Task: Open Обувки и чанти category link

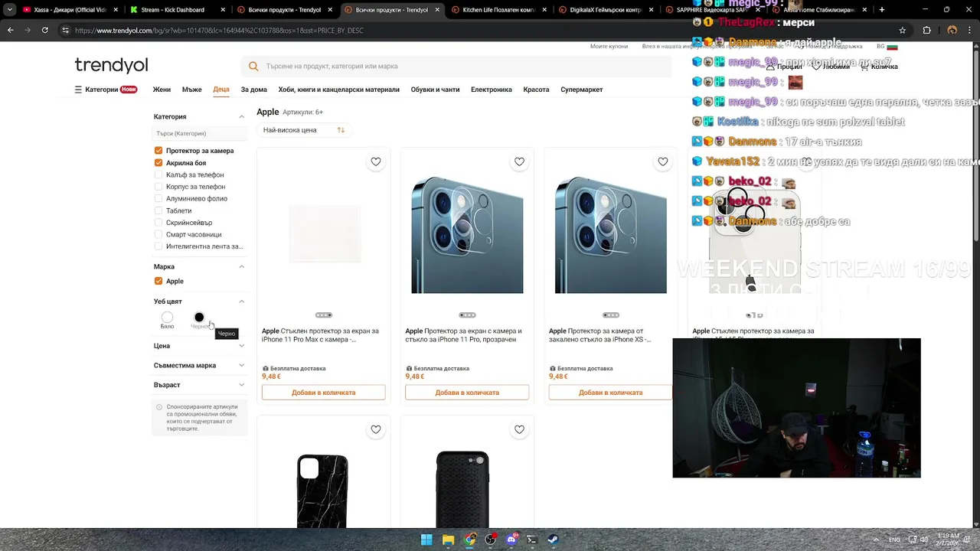Action: pos(435,90)
